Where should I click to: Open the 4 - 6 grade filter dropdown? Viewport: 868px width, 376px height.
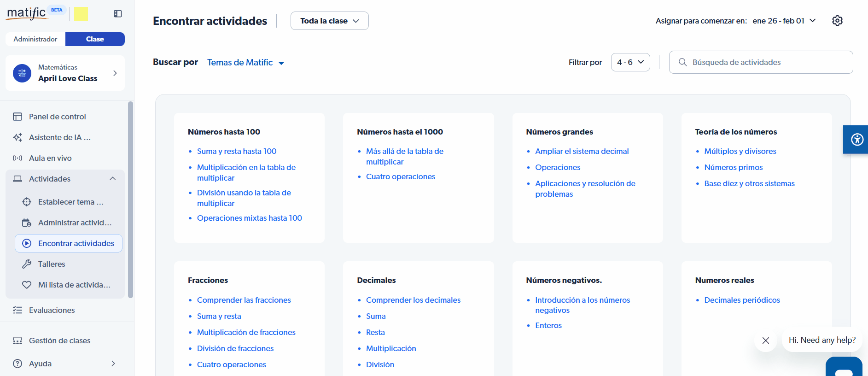point(630,62)
